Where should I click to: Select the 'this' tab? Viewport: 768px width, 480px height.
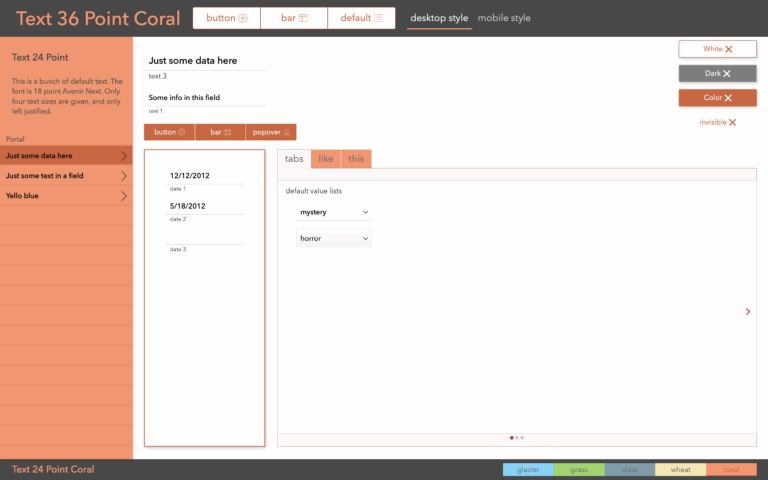pos(356,159)
